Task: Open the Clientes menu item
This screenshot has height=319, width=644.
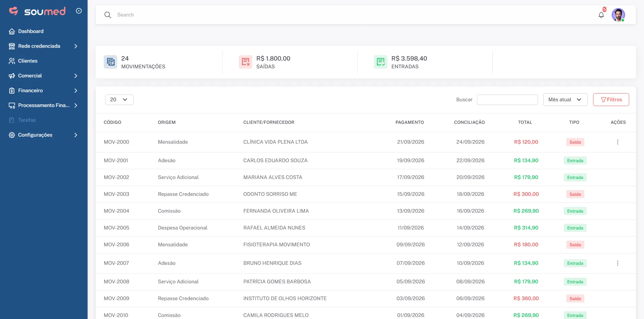Action: click(28, 61)
